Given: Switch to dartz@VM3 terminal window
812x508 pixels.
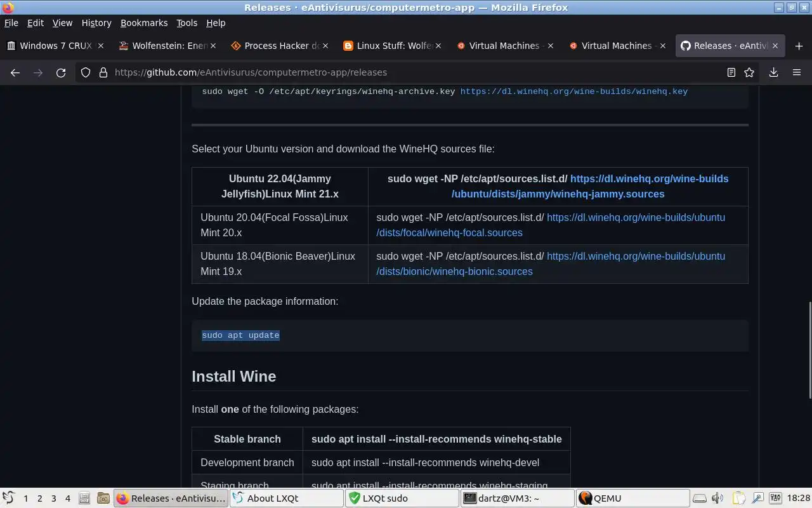Looking at the screenshot, I should (517, 498).
